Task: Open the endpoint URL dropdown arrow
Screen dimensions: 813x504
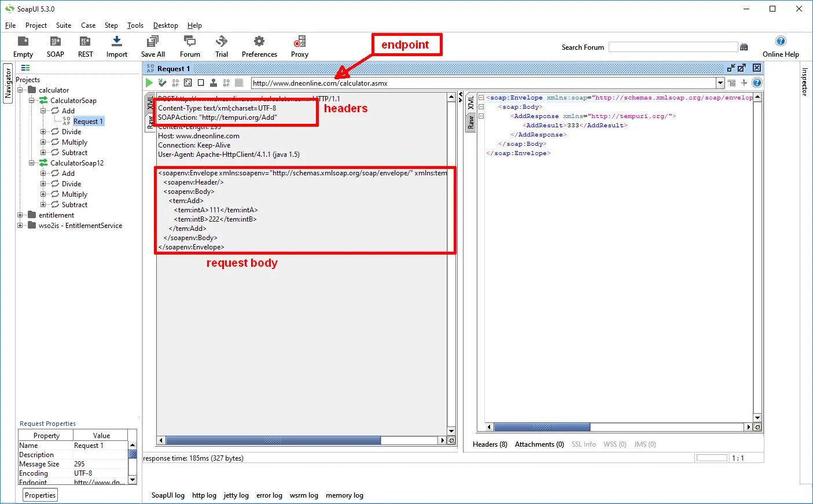Action: pyautogui.click(x=720, y=83)
